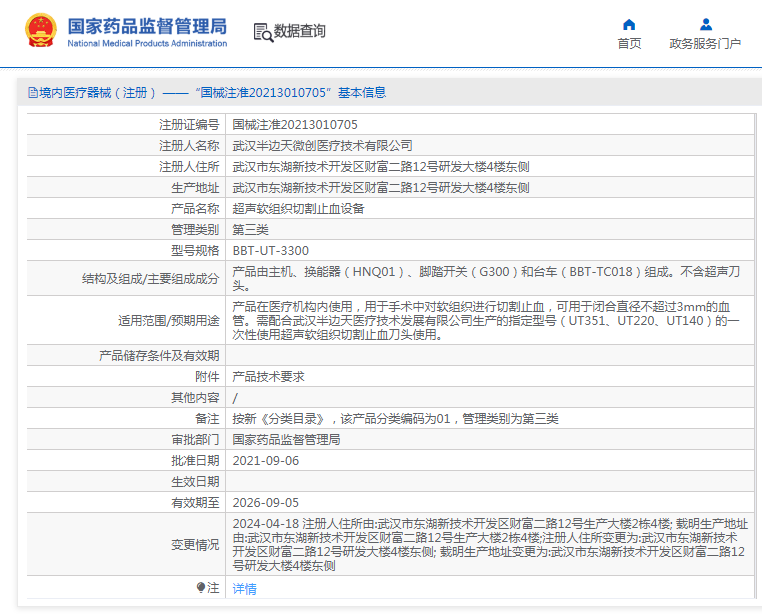Select expiry date 2026-09-05
Viewport: 762px width, 614px height.
[266, 503]
